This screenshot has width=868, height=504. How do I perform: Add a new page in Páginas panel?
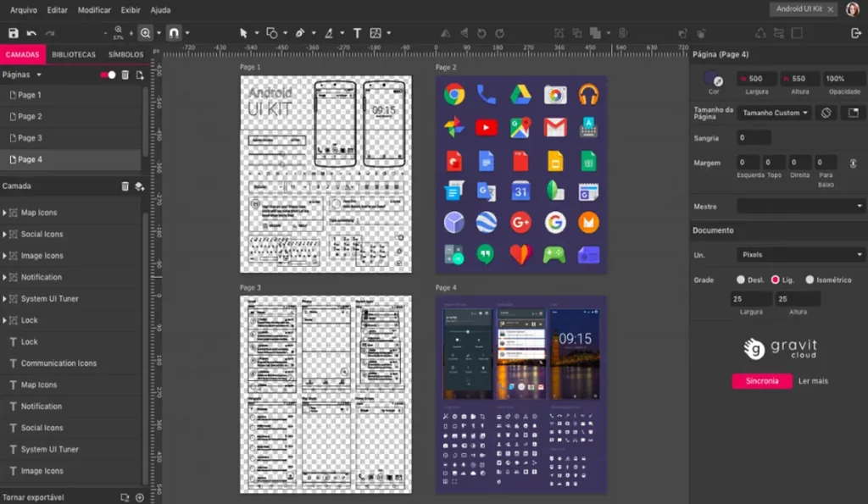(140, 75)
